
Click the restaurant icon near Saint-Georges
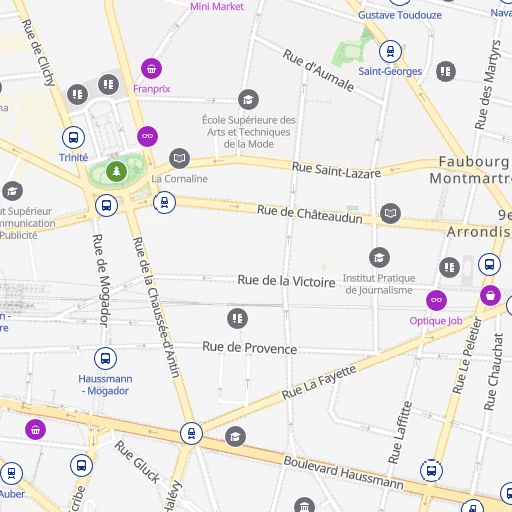tap(446, 71)
